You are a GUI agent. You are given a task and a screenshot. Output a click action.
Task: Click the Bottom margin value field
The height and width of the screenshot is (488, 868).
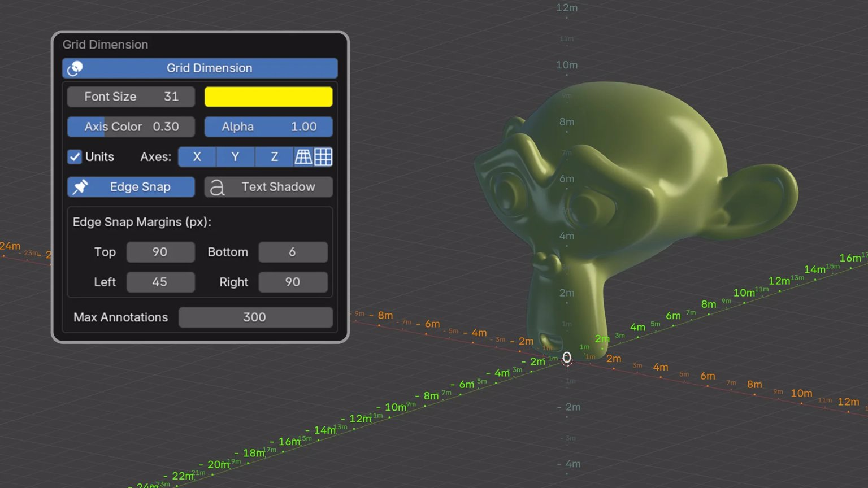293,252
